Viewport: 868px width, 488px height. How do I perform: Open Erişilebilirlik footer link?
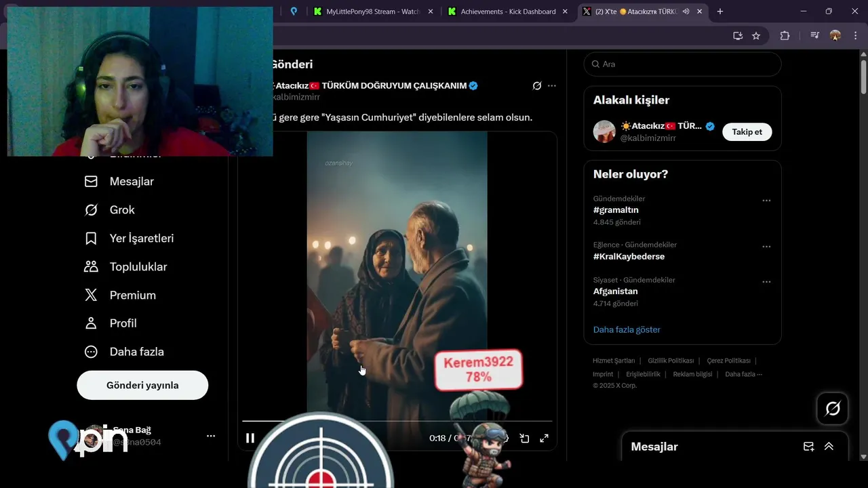(x=643, y=374)
